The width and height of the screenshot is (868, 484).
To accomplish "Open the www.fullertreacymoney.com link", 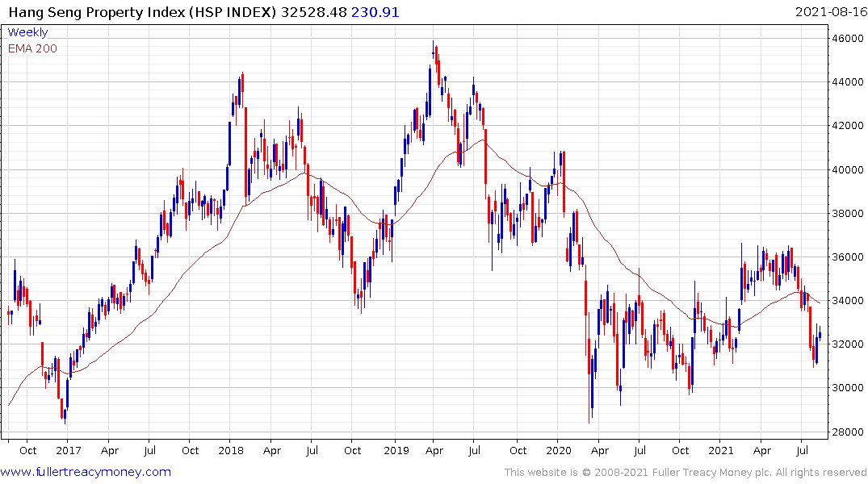I will pyautogui.click(x=86, y=472).
